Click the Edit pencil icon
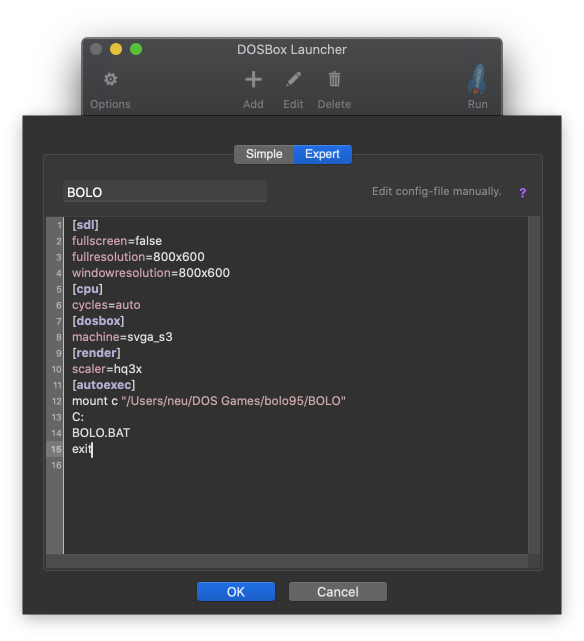This screenshot has width=584, height=641. click(293, 79)
